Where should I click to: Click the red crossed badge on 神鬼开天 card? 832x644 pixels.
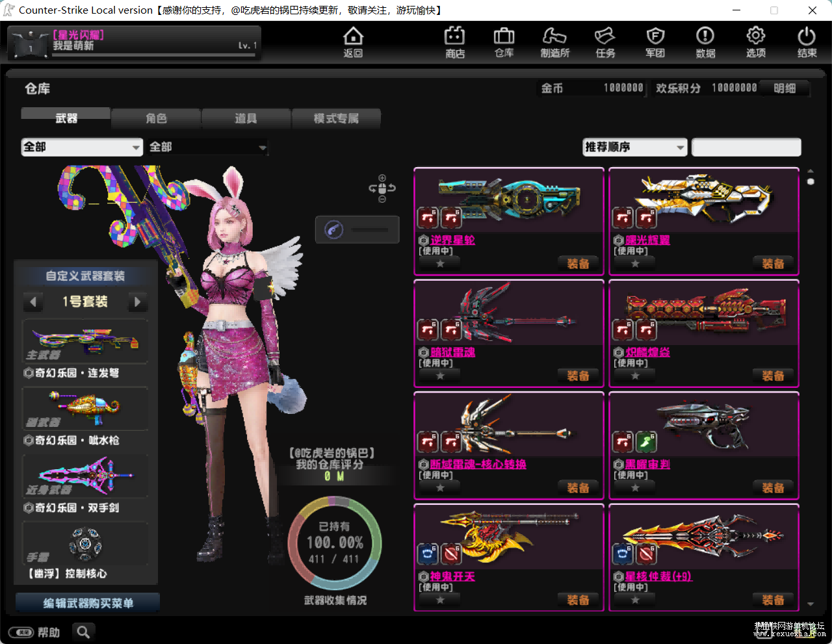click(451, 554)
